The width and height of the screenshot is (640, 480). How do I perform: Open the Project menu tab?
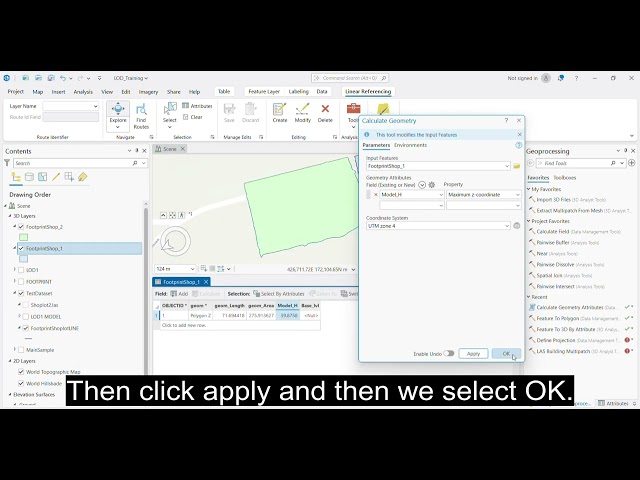tap(16, 92)
